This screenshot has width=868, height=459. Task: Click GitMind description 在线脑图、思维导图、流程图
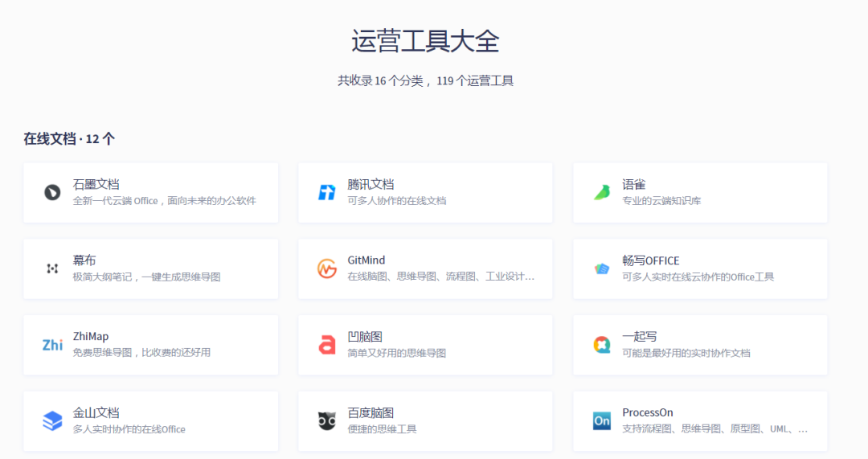(x=440, y=277)
